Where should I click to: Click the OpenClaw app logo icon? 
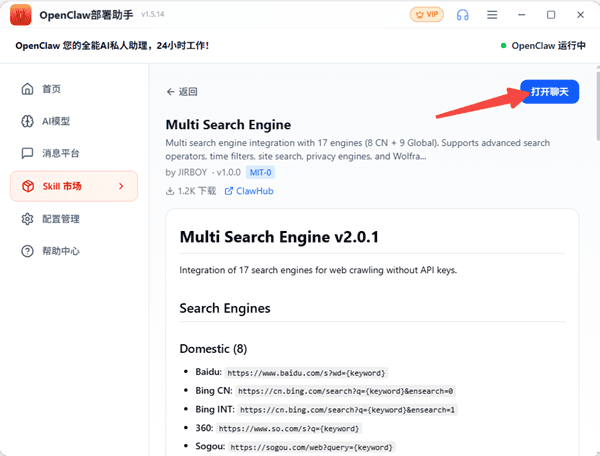[21, 15]
